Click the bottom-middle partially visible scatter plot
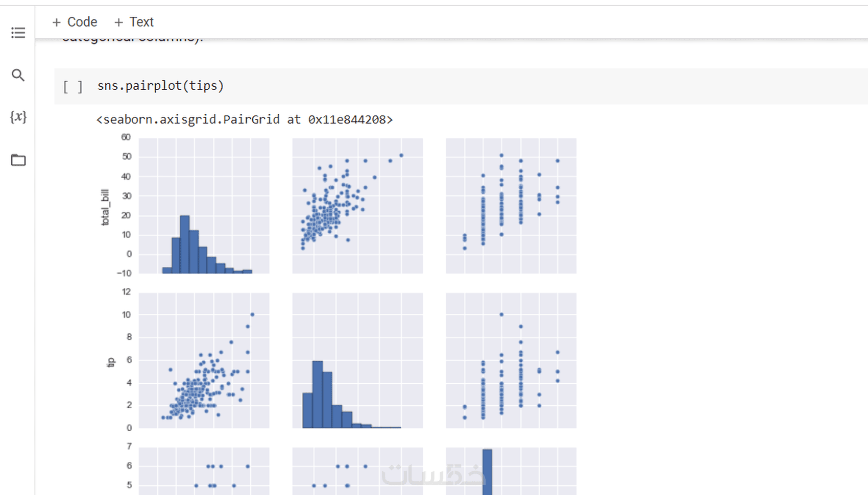Screen dimensions: 868x495 (357, 471)
